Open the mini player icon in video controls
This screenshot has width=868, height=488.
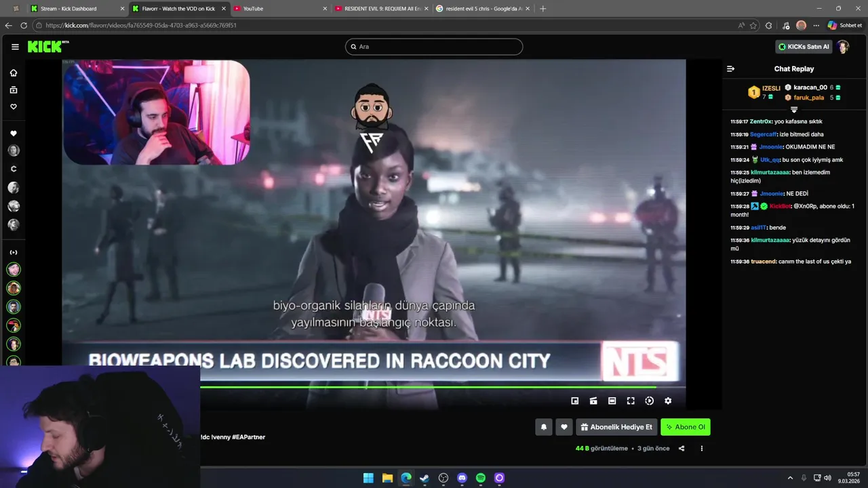(x=575, y=401)
